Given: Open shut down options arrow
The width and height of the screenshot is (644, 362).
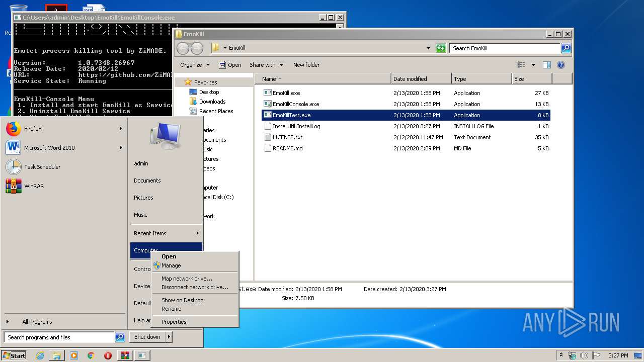Looking at the screenshot, I should tap(169, 337).
